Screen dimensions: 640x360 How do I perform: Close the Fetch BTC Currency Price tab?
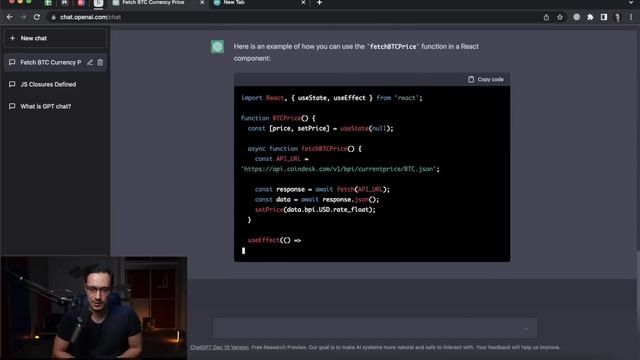point(202,2)
